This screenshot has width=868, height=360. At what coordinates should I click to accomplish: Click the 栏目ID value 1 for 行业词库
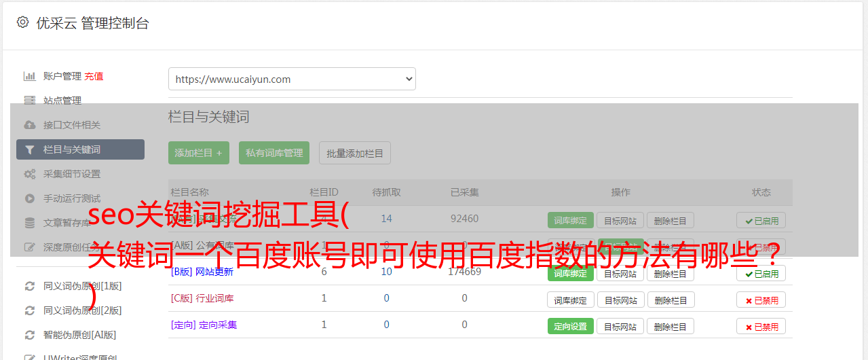click(x=324, y=298)
